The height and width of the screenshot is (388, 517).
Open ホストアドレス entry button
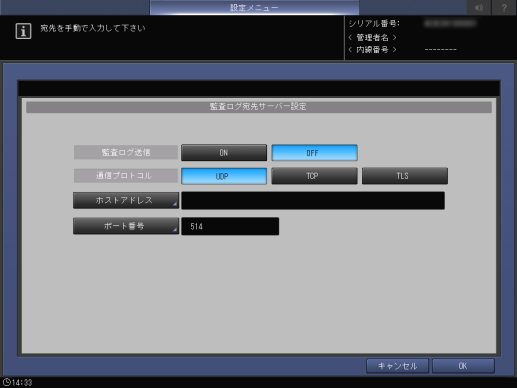(x=126, y=200)
